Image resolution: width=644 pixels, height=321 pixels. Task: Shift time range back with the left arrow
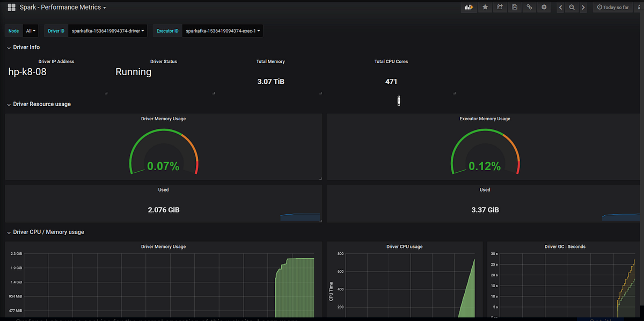(x=560, y=8)
